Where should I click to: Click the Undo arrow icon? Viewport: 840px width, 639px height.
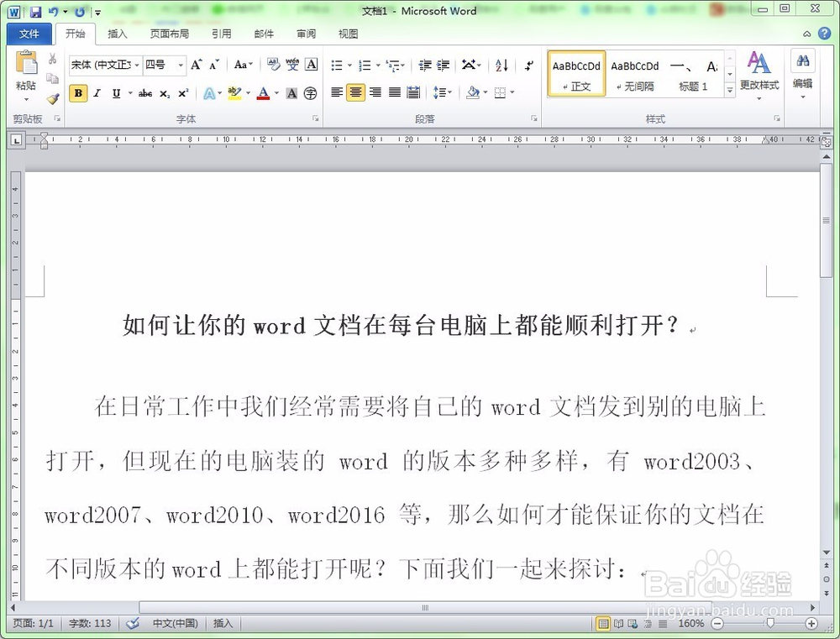pyautogui.click(x=54, y=12)
